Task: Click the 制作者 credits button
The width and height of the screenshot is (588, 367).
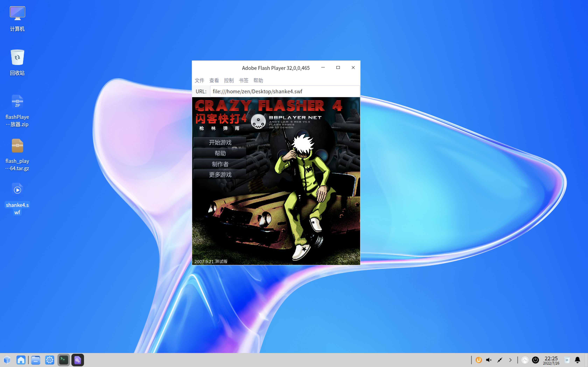Action: [220, 164]
